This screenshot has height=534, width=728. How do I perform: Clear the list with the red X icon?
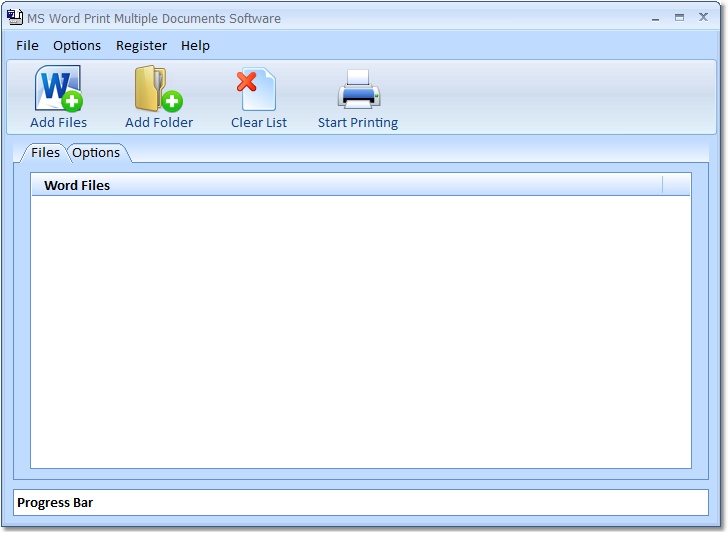coord(256,90)
